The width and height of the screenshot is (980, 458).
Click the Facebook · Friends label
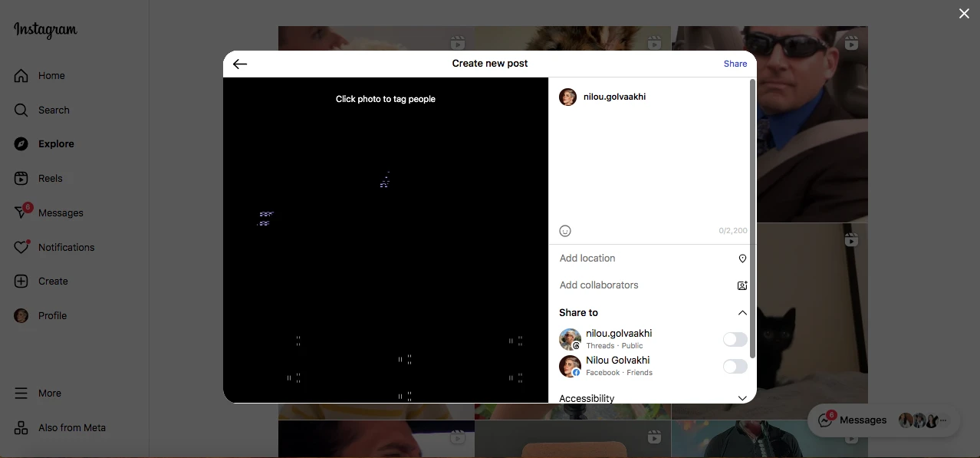619,373
